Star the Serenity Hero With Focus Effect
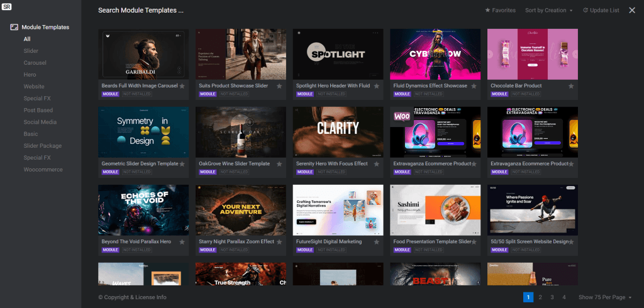The width and height of the screenshot is (644, 308). coord(377,164)
